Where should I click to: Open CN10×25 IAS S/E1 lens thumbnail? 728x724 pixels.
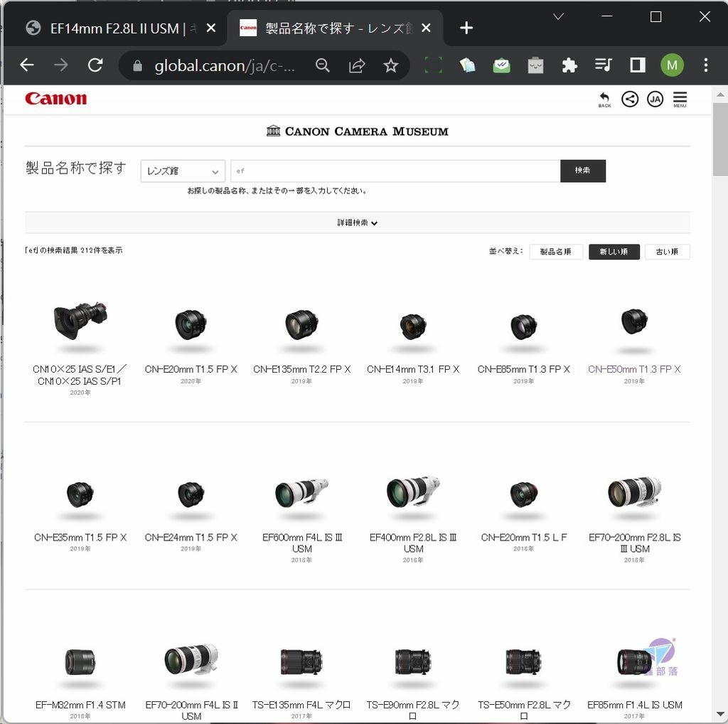pyautogui.click(x=80, y=321)
